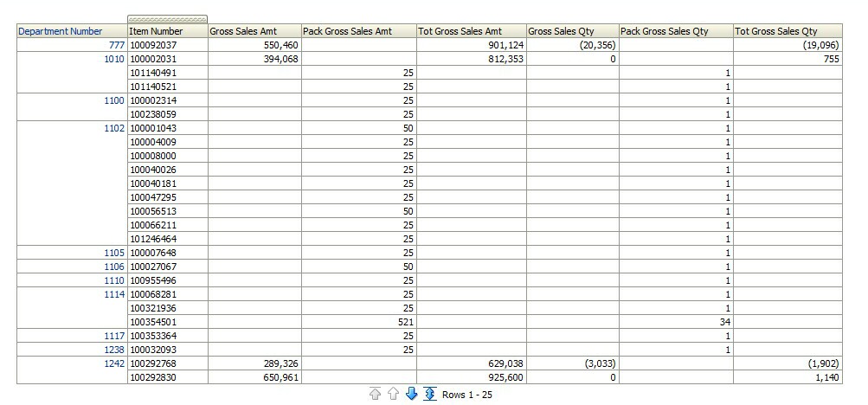Click the Gross Sales Qty column header

[561, 31]
